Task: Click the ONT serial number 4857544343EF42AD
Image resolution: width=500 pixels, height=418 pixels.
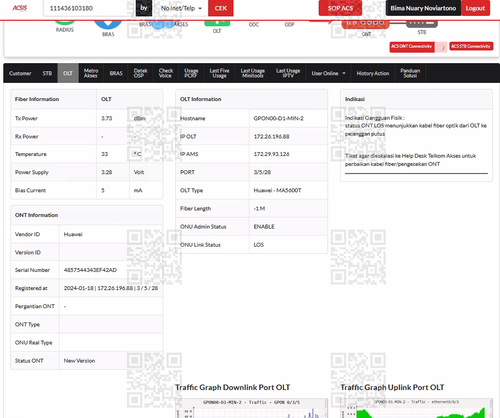Action: pos(90,270)
